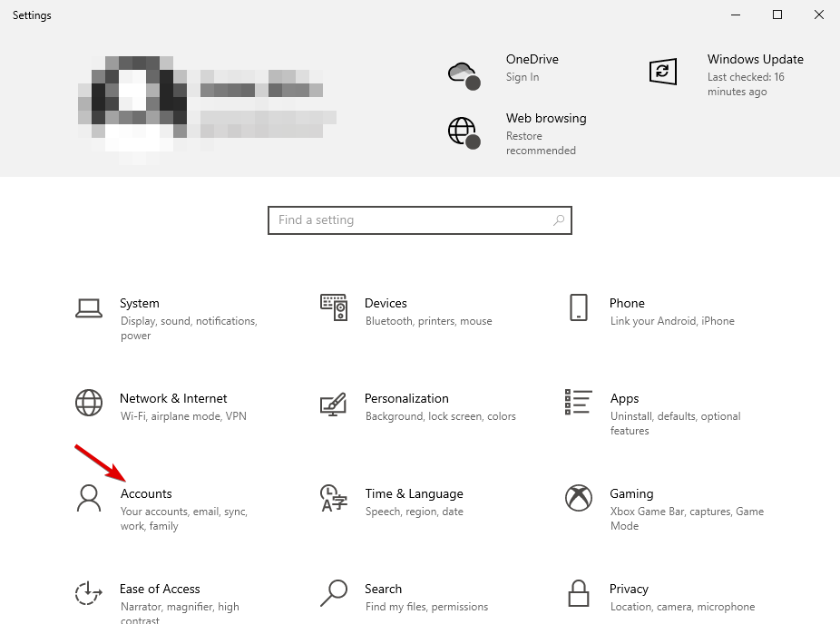The image size is (840, 624).
Task: Click "Location, camera, microphone" description
Action: click(x=682, y=607)
